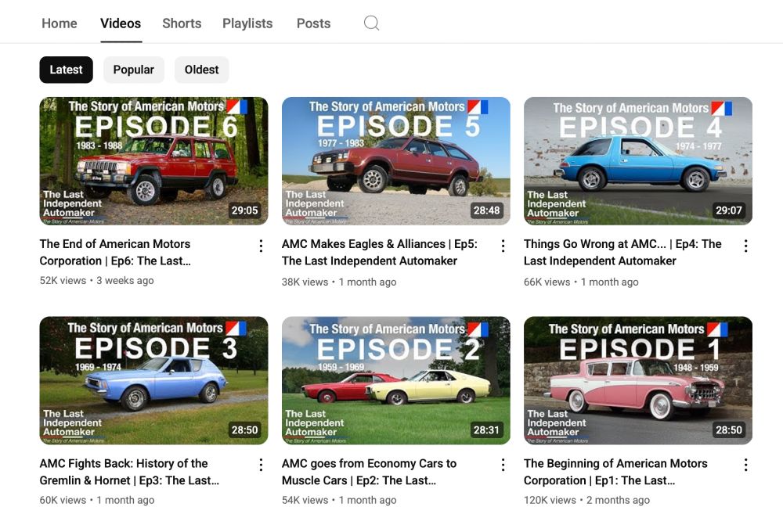Open title 'The End of American Motors Corporation | Ep6'
The image size is (783, 532).
tap(115, 253)
